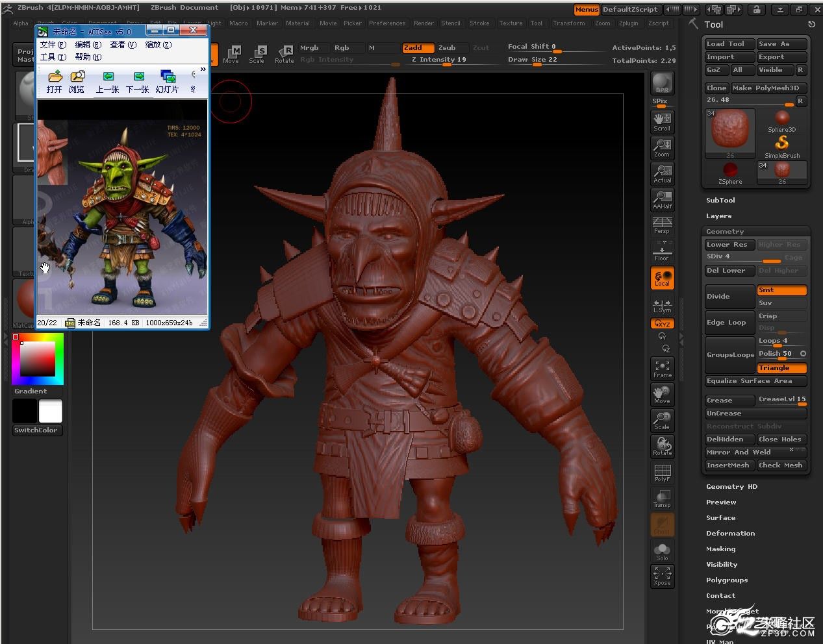Toggle the Smt smooth subdivision option
This screenshot has height=644, width=823.
[781, 290]
